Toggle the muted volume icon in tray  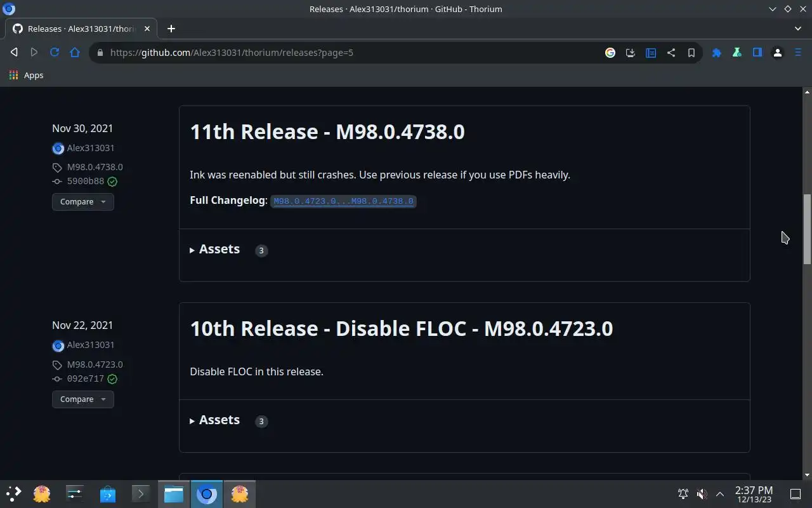702,493
